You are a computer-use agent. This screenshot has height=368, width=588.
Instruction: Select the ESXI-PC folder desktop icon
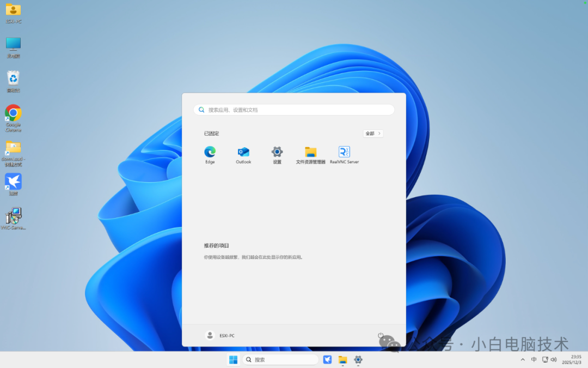point(13,14)
